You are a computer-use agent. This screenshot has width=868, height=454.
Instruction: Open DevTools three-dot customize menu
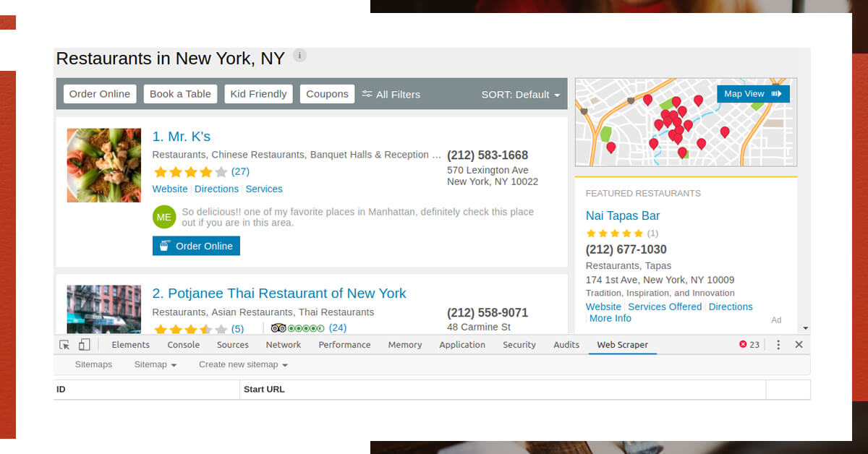778,345
